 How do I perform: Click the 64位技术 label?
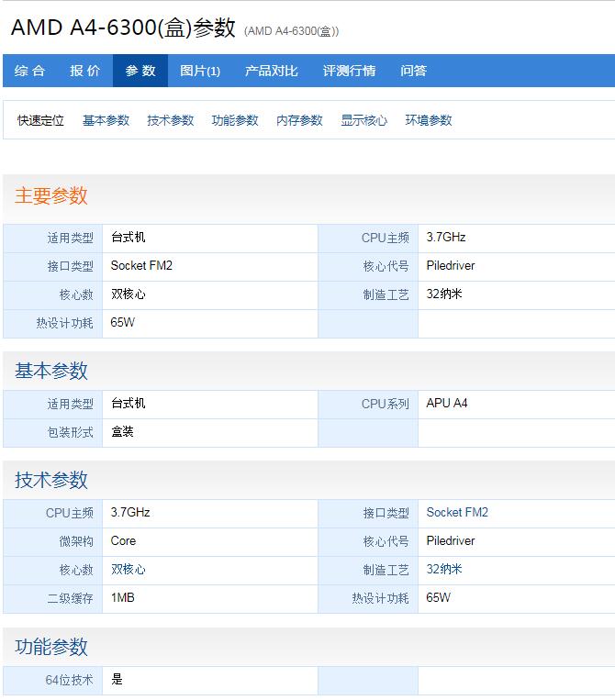pos(69,680)
